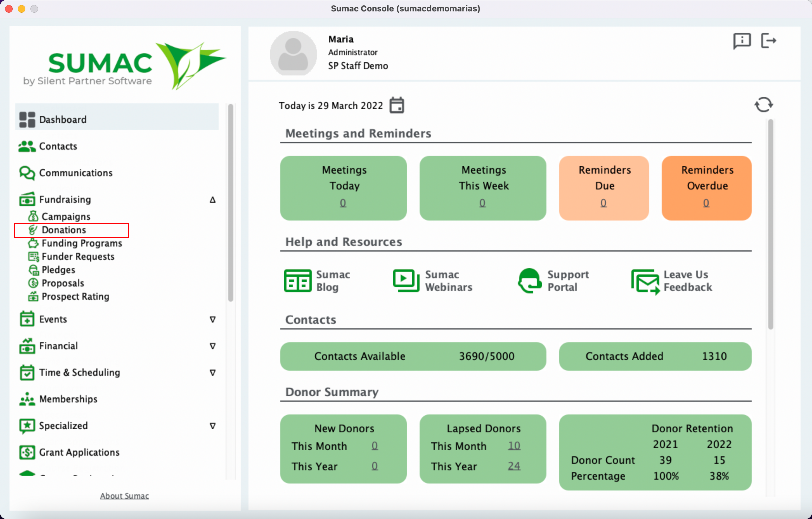Click the Reminders Due count link
The width and height of the screenshot is (812, 519).
click(603, 202)
